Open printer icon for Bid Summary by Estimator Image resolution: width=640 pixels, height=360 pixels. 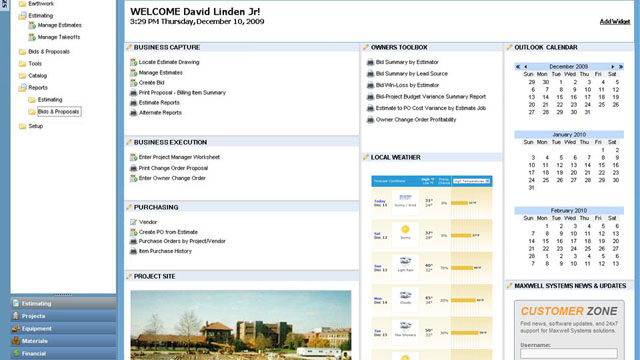pos(370,62)
